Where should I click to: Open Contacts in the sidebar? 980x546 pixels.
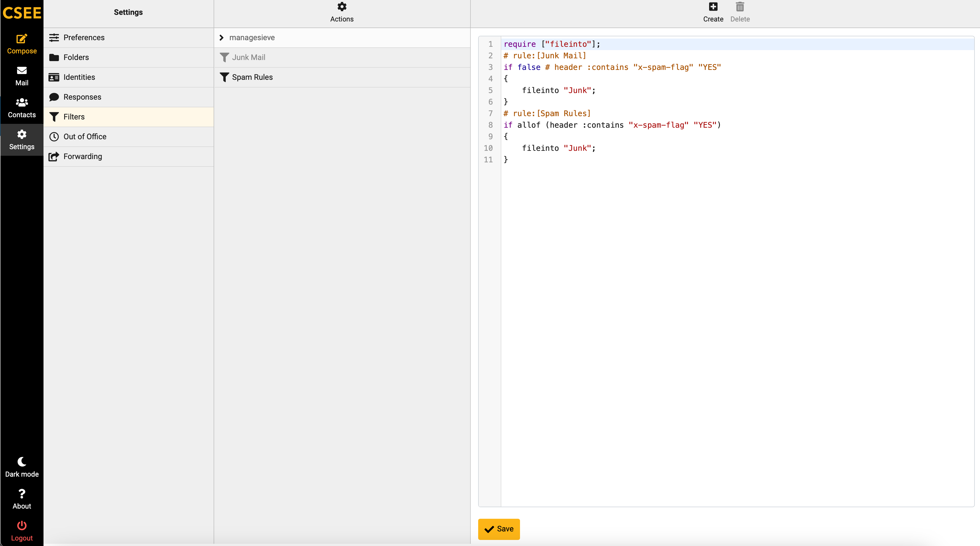click(22, 108)
